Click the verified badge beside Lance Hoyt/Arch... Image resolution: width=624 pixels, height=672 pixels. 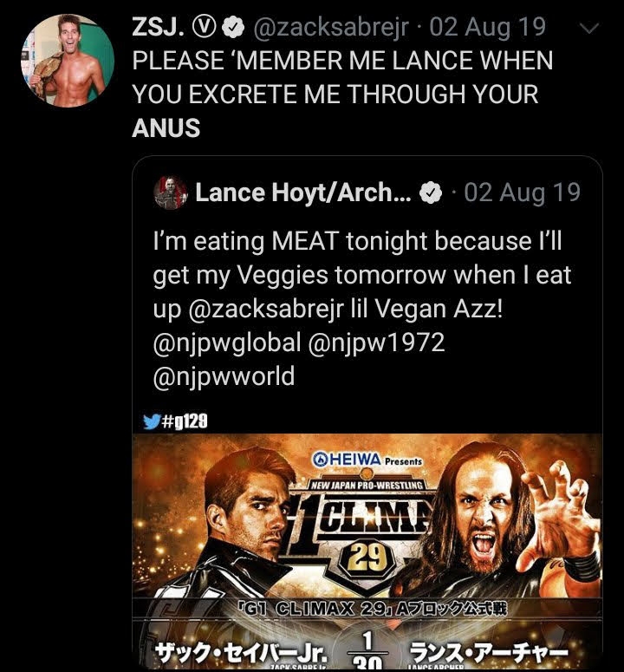(432, 193)
